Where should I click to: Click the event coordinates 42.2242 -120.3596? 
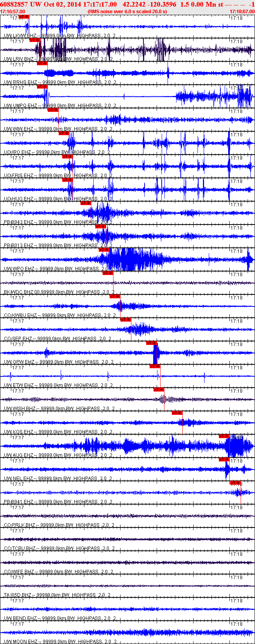coord(149,4)
